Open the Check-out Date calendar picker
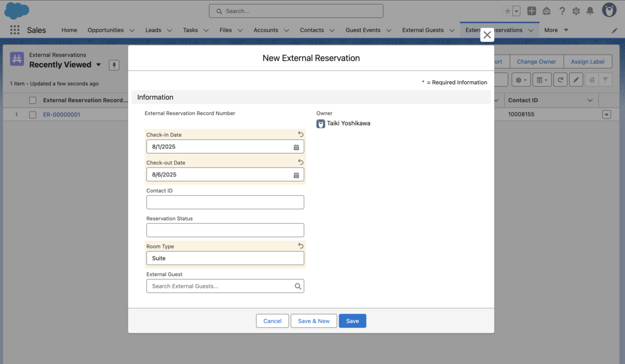625x364 pixels. [x=296, y=175]
